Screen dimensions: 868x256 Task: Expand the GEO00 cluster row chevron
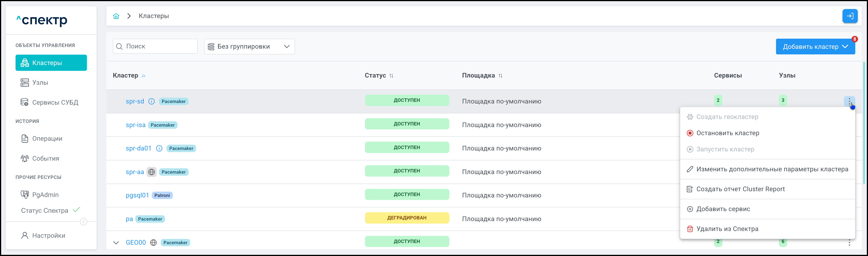pos(116,243)
